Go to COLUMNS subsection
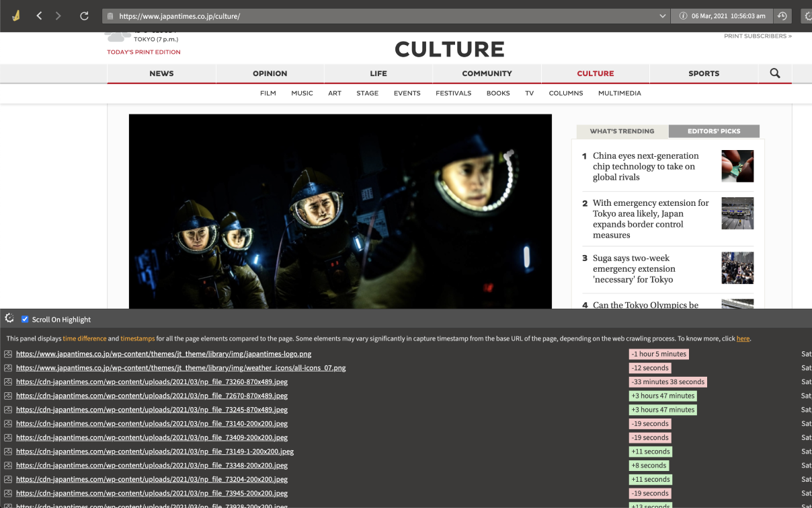Screen dimensions: 812x508 [x=566, y=94]
